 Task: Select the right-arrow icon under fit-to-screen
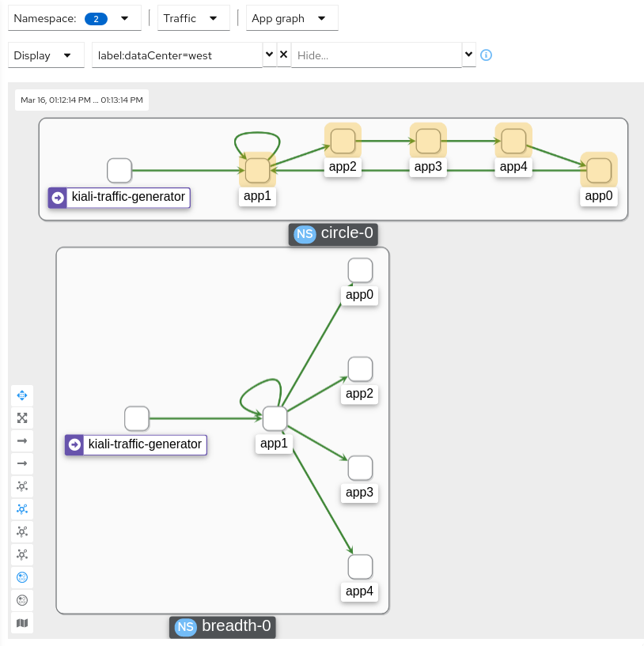tap(21, 440)
